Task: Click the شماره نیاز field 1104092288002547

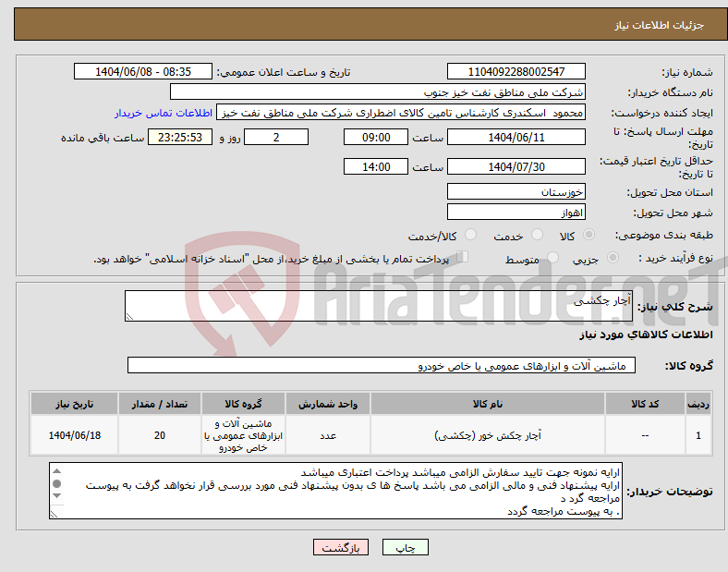Action: pyautogui.click(x=516, y=71)
